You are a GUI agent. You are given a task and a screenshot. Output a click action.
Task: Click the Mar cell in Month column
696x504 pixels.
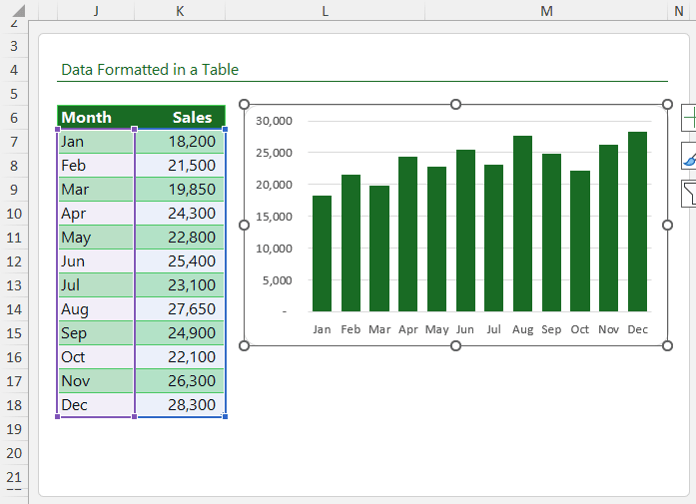click(96, 190)
